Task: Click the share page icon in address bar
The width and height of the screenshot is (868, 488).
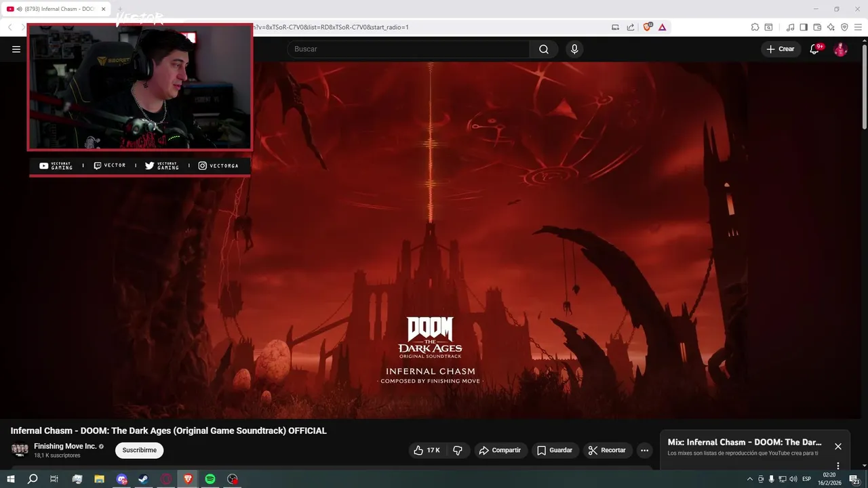Action: [631, 27]
